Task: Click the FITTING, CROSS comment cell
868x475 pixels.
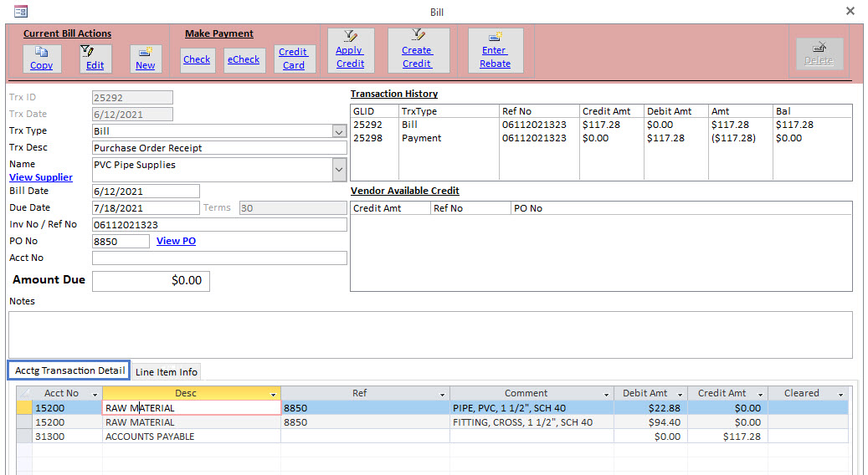Action: (x=532, y=422)
